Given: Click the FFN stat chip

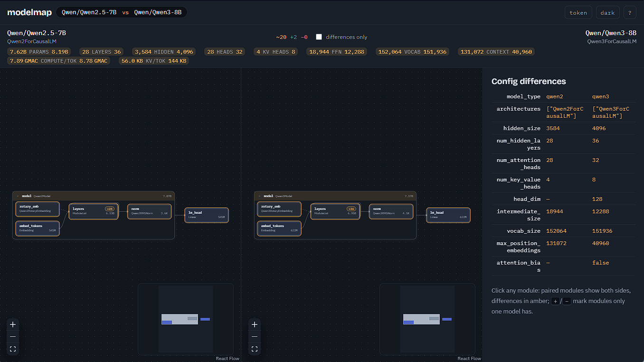Looking at the screenshot, I should (x=337, y=52).
